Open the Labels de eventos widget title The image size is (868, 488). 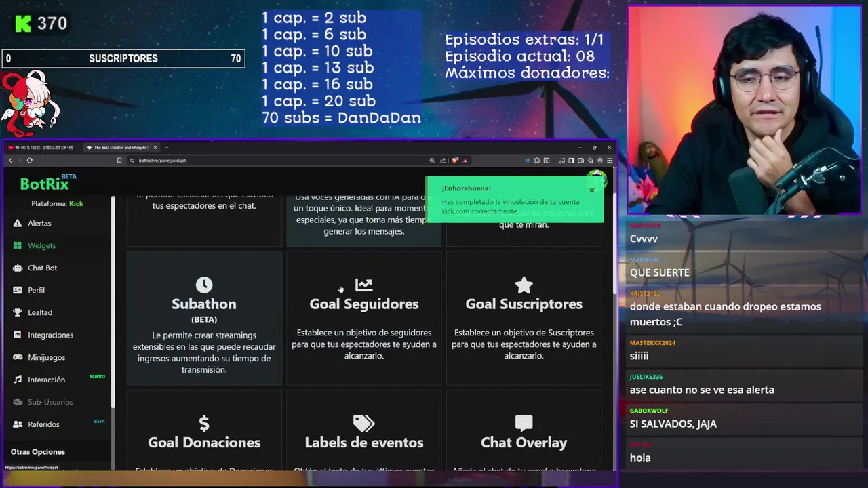[x=364, y=443]
